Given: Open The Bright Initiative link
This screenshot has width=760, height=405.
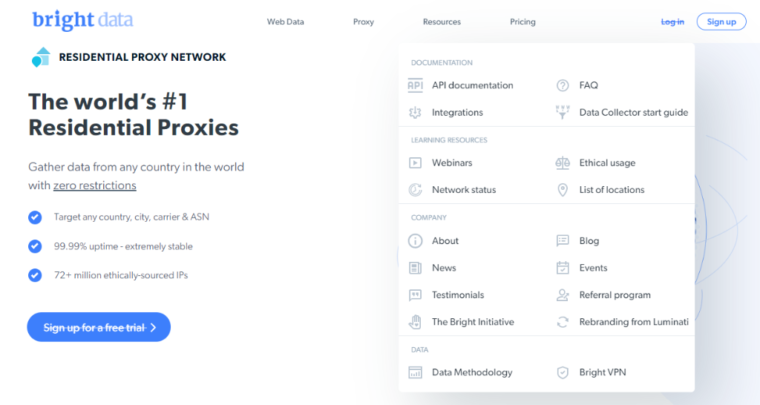Looking at the screenshot, I should [473, 322].
